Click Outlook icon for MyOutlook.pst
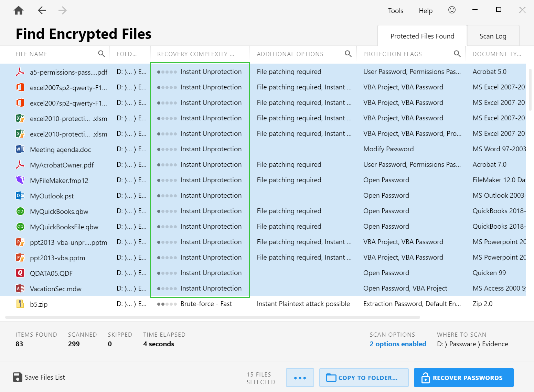 coord(20,195)
